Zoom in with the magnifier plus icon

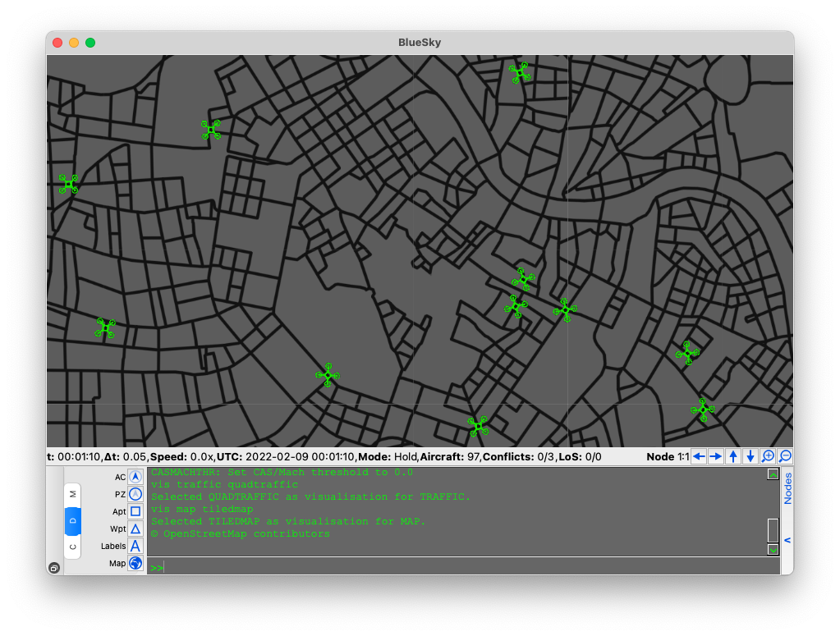click(768, 456)
